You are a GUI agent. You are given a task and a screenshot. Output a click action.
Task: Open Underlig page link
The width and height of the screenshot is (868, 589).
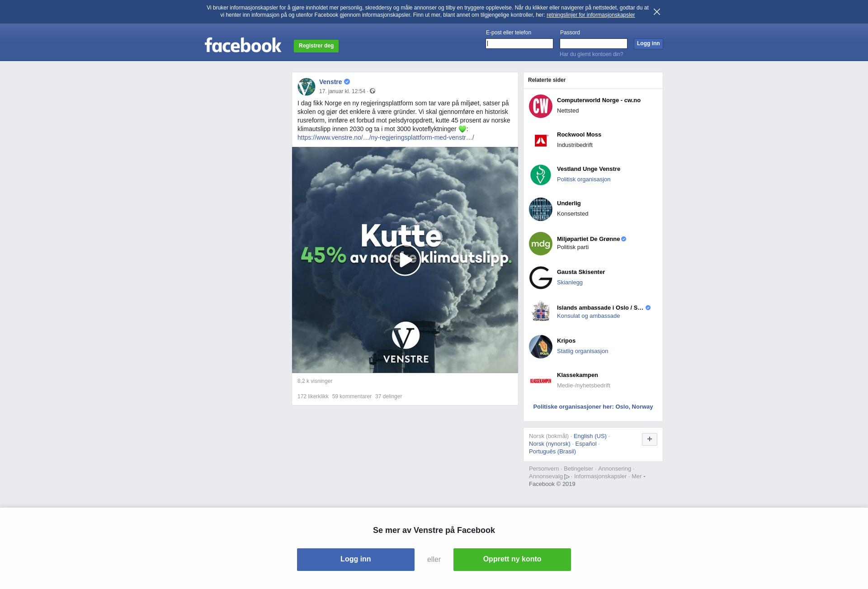click(569, 203)
